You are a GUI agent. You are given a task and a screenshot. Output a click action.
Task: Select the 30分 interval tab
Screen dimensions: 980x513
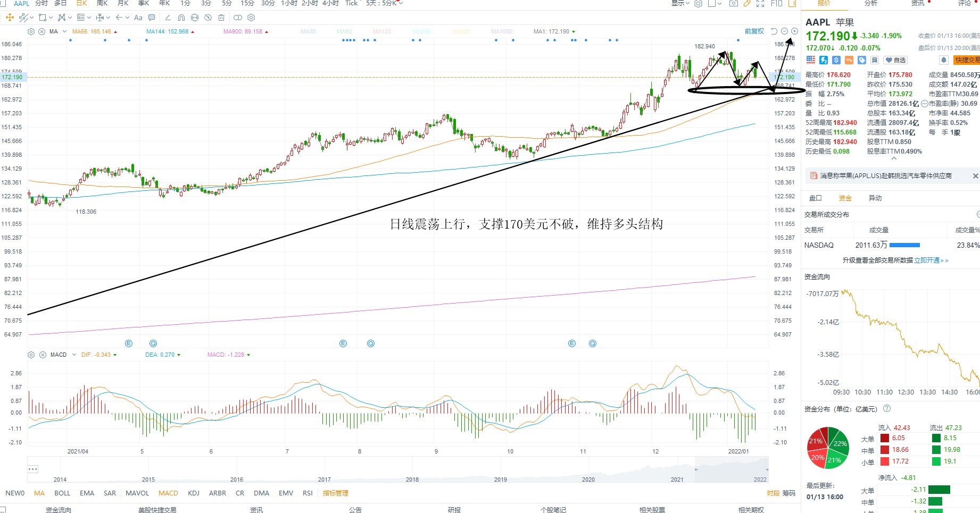268,3
